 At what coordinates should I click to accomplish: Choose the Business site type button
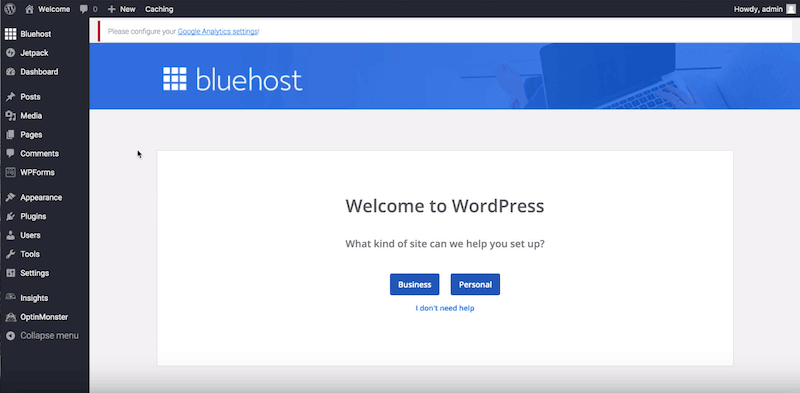415,285
